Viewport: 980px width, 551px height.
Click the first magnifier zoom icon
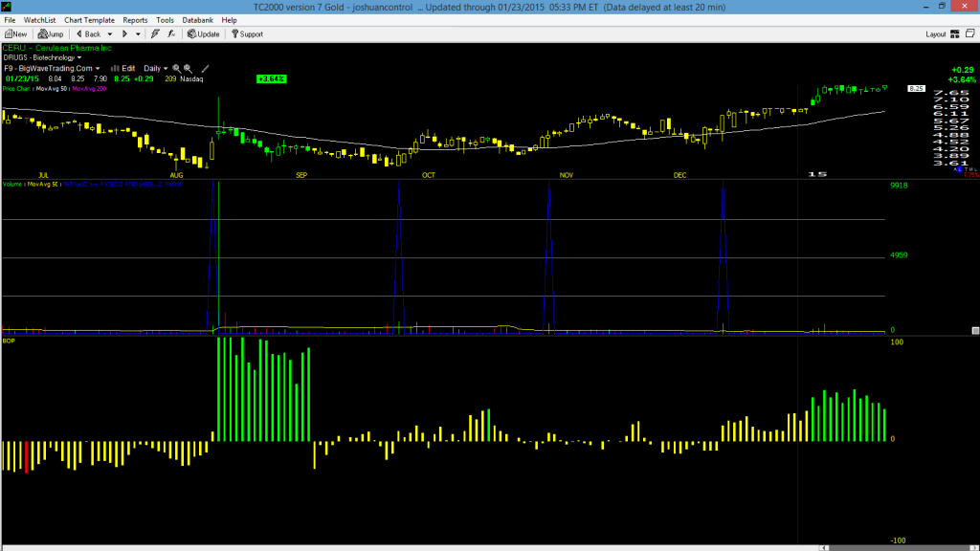point(177,69)
